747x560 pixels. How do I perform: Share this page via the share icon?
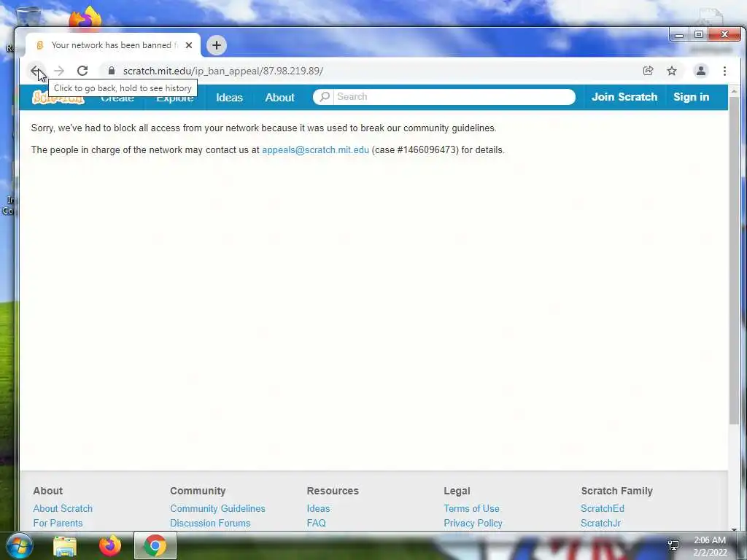(648, 71)
